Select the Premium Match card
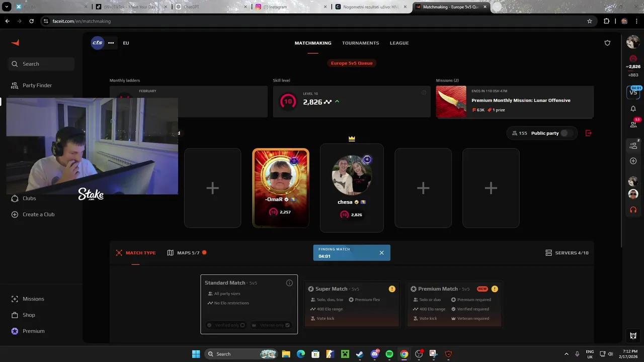This screenshot has width=644, height=362. point(454,304)
